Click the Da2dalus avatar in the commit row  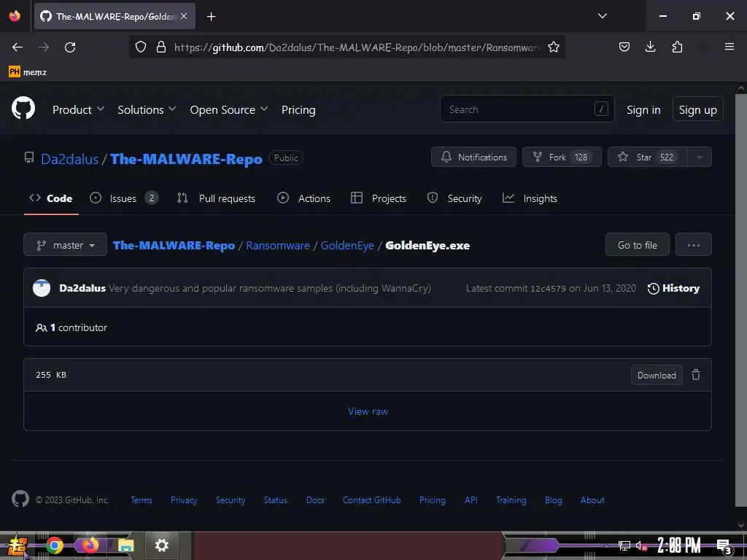click(42, 288)
